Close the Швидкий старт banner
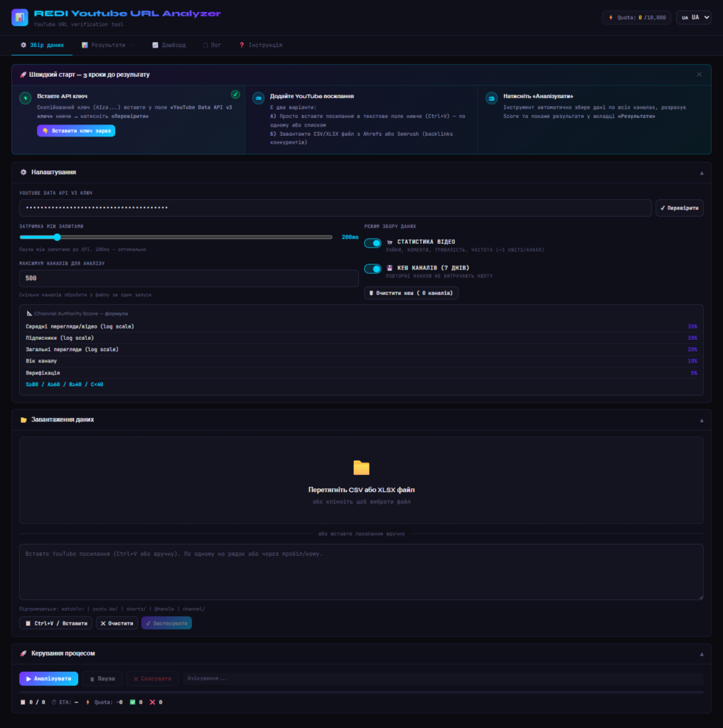The width and height of the screenshot is (723, 728). (699, 74)
